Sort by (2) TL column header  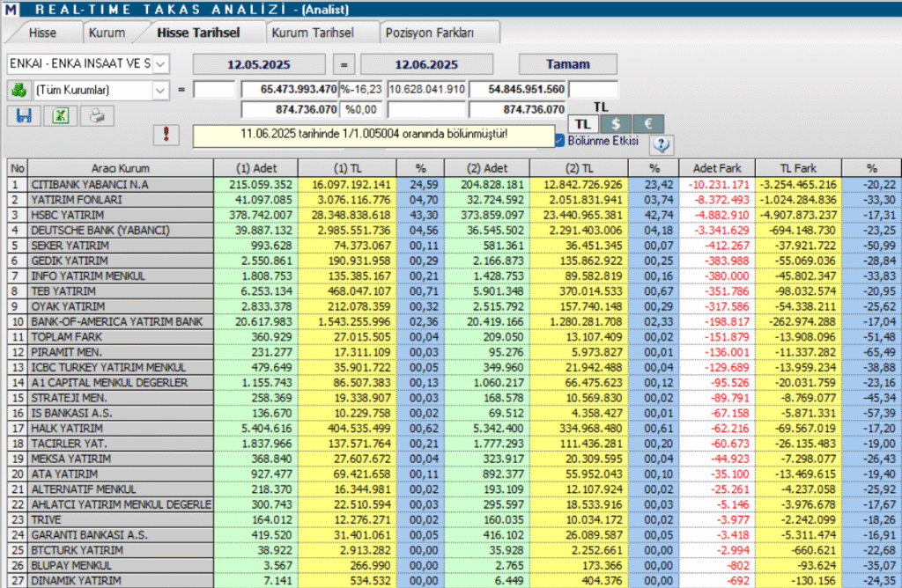tap(579, 168)
